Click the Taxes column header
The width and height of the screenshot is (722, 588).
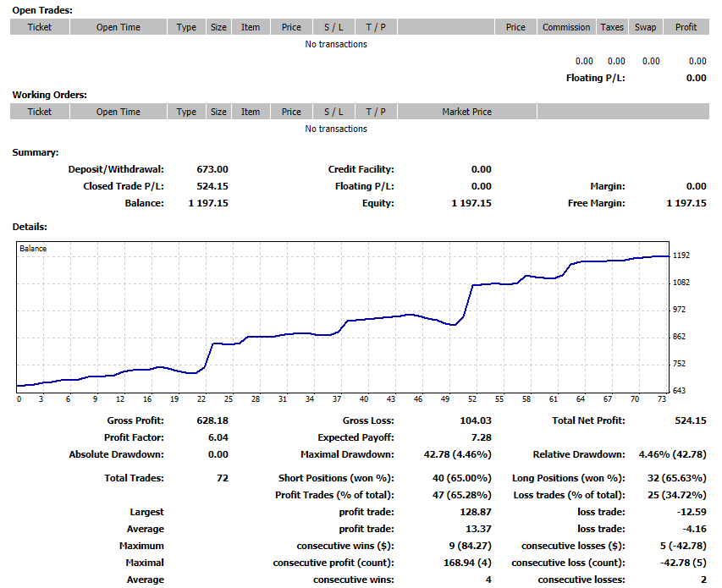612,27
